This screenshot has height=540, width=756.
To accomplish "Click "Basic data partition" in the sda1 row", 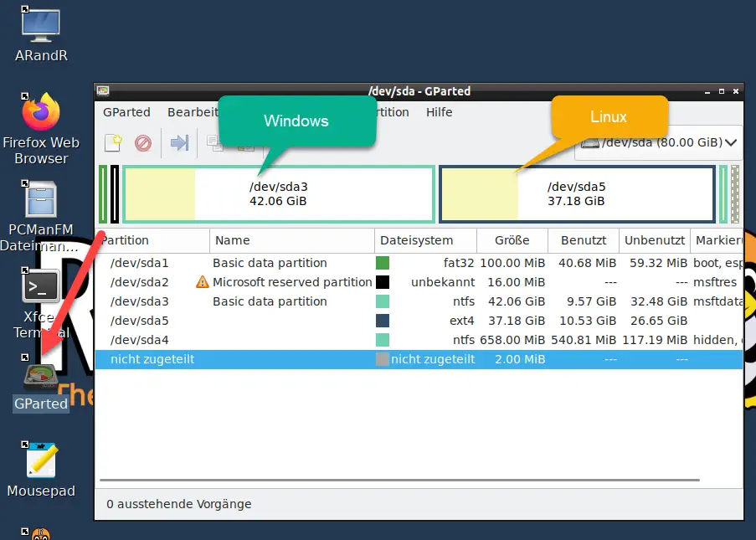I will 270,263.
